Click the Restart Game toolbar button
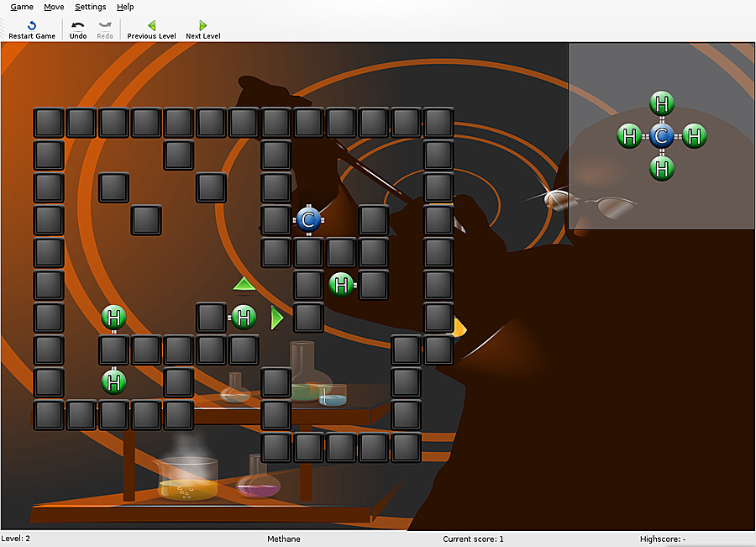756x547 pixels. (32, 30)
